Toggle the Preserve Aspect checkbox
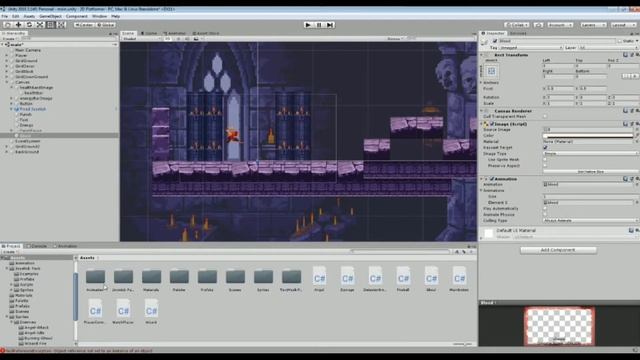The width and height of the screenshot is (640, 360). [x=545, y=166]
